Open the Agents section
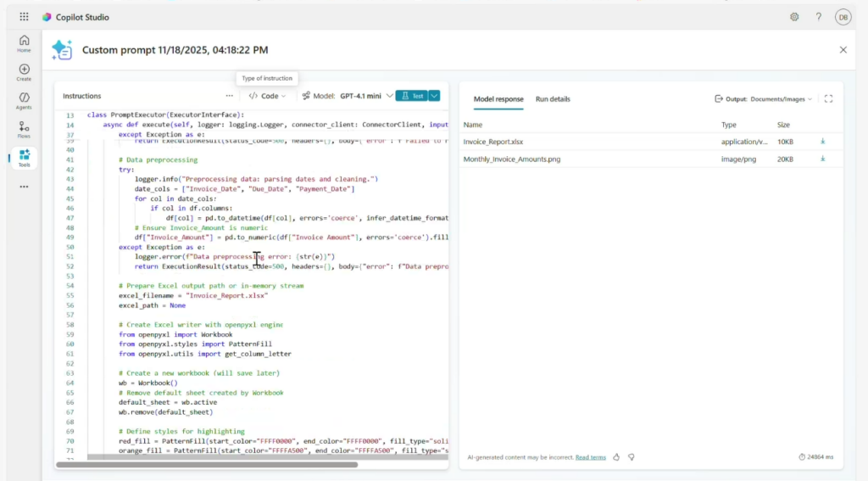This screenshot has width=868, height=481. coord(24,101)
